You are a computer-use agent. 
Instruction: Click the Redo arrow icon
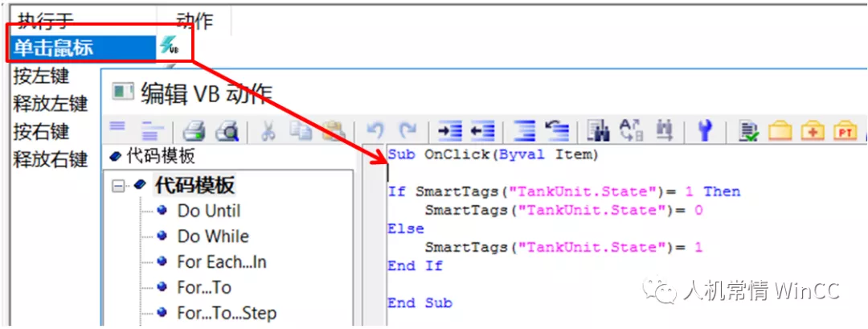[408, 131]
